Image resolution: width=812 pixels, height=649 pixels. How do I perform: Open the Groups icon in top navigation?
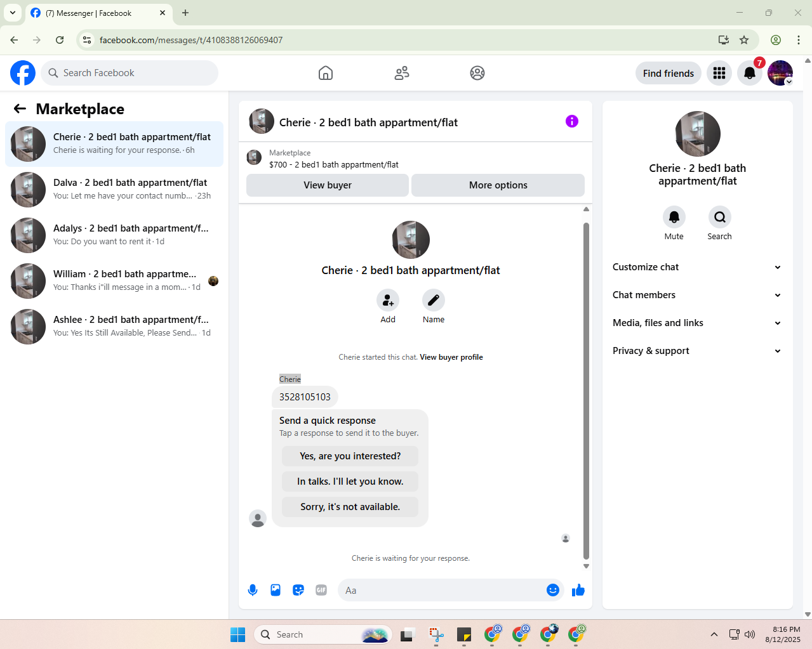(x=477, y=73)
